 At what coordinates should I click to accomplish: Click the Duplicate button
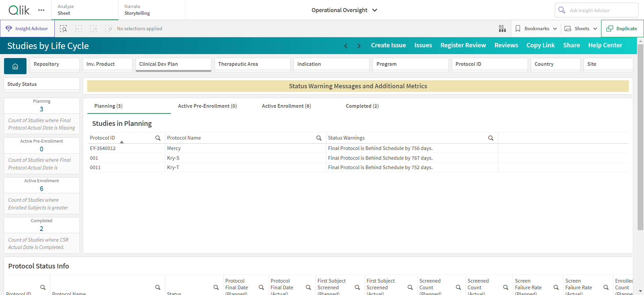(622, 29)
